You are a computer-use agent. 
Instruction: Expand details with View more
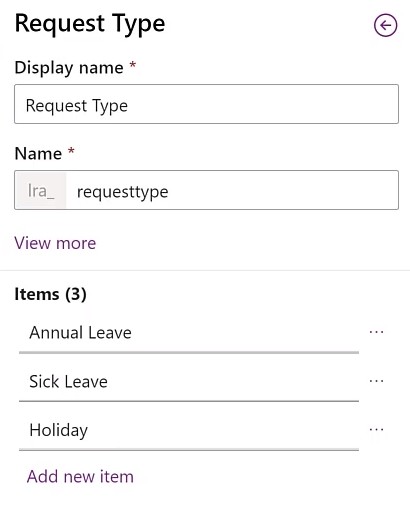(55, 243)
